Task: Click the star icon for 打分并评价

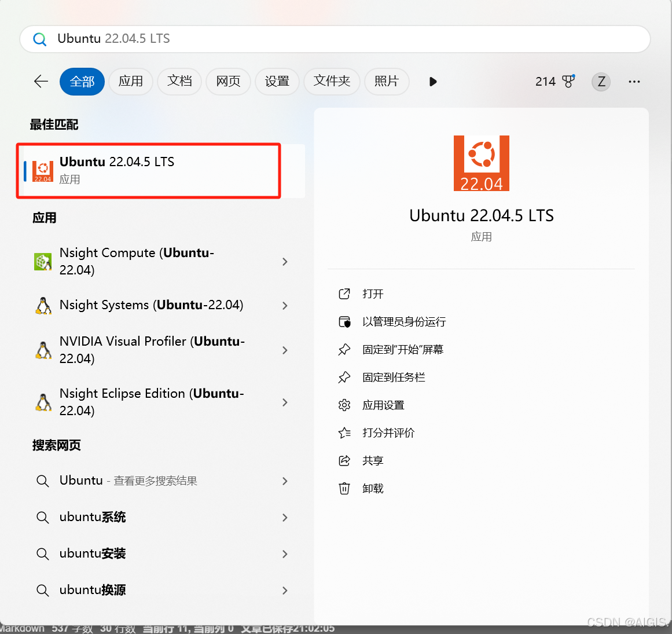Action: click(344, 433)
